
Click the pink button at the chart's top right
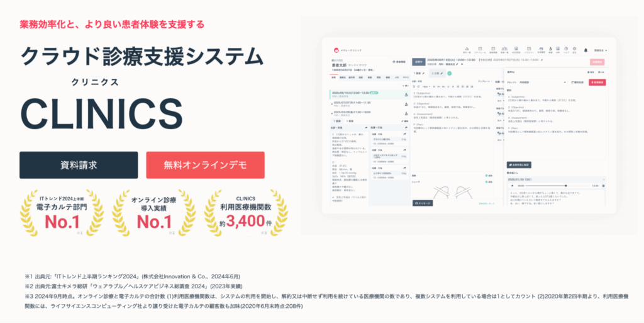point(597,62)
